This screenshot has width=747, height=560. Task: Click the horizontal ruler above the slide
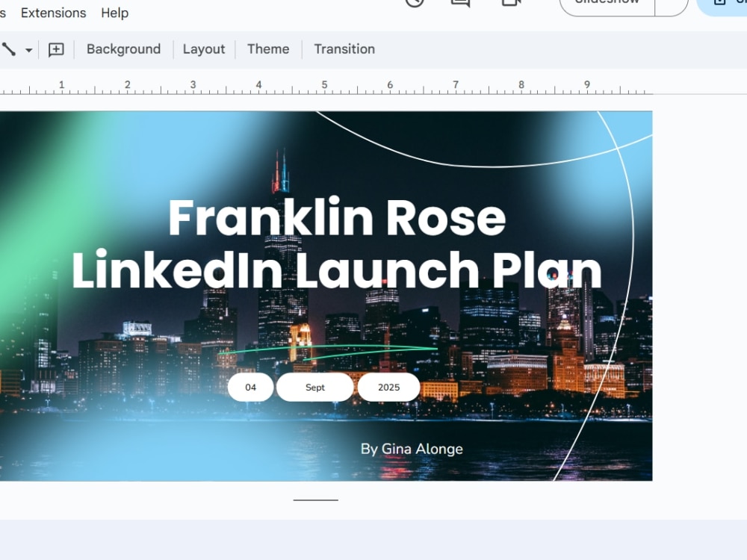tap(326, 87)
